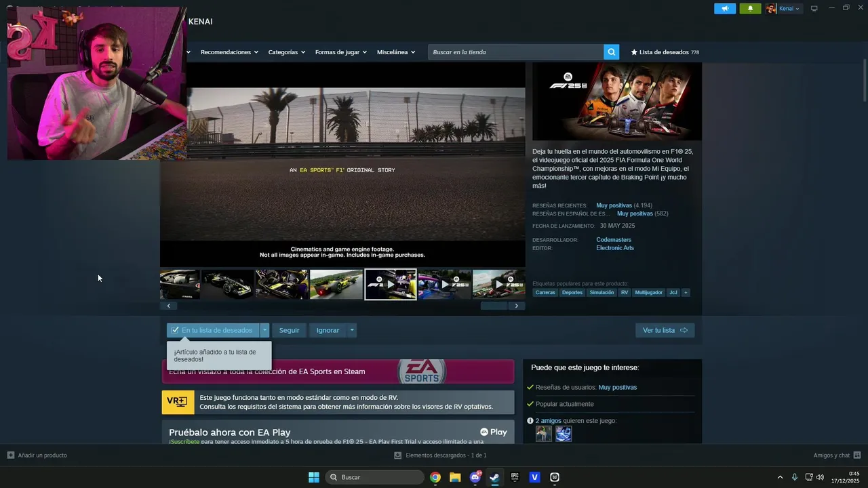Open the Recomendaciones menu
868x488 pixels.
[229, 52]
